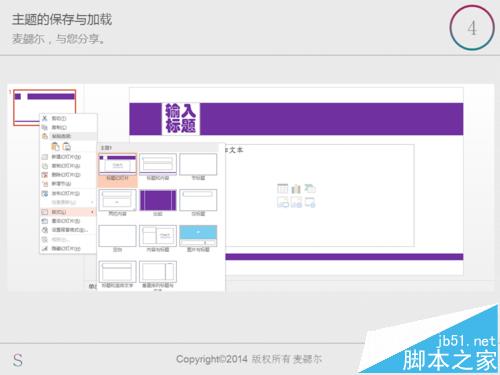Viewport: 500px width, 375px height.
Task: Click the Reset Slide menu entry
Action: [68, 221]
